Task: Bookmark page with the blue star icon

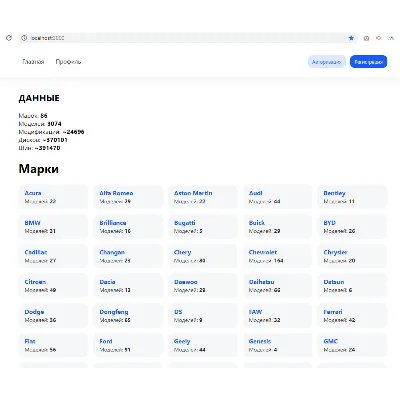Action: 351,38
